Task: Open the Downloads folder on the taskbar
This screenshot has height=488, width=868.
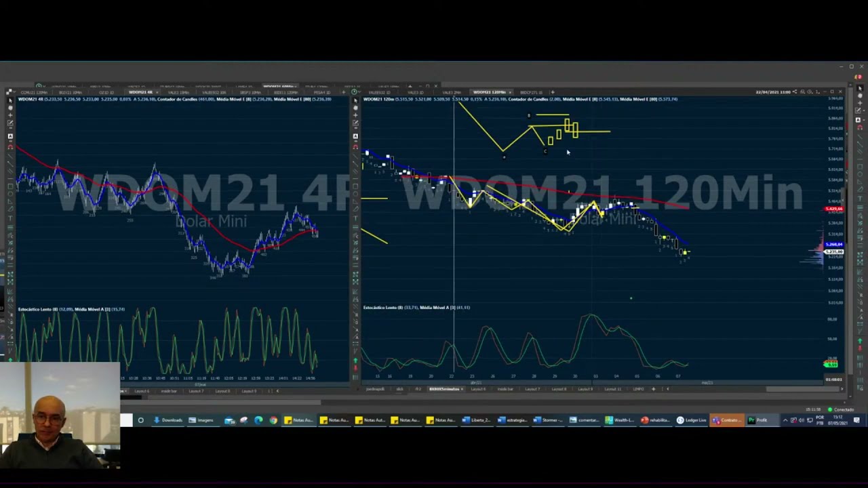Action: pyautogui.click(x=168, y=420)
